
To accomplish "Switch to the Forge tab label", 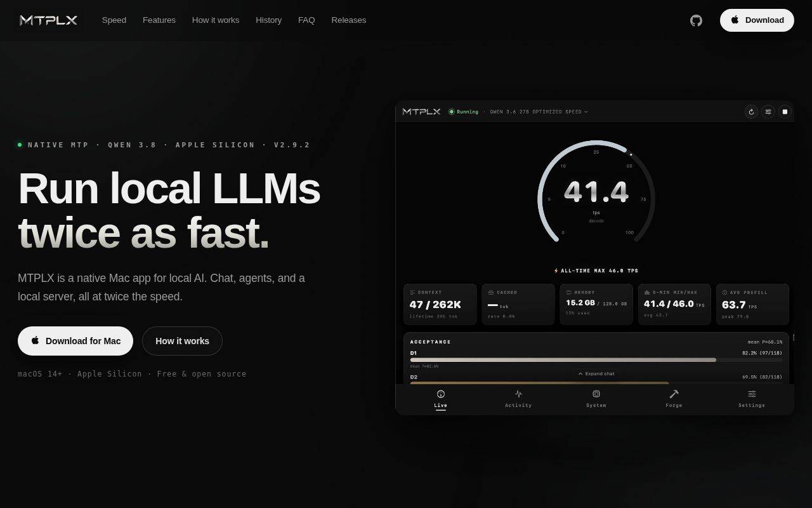I will [x=674, y=405].
